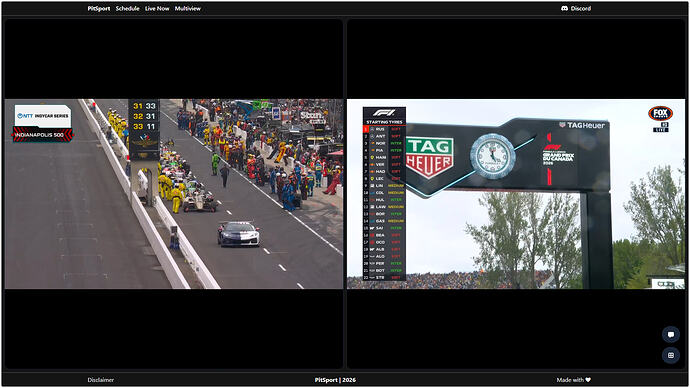Go to Live Now
Screen dimensions: 690x388
157,8
